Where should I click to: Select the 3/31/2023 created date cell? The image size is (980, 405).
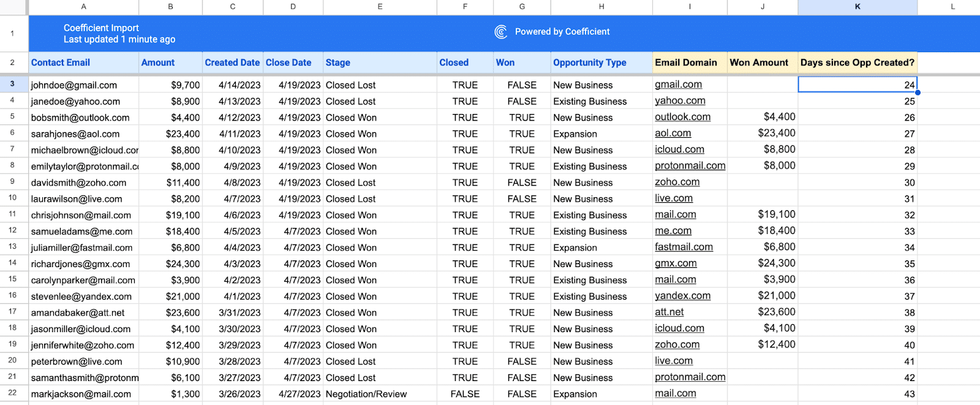[x=233, y=312]
